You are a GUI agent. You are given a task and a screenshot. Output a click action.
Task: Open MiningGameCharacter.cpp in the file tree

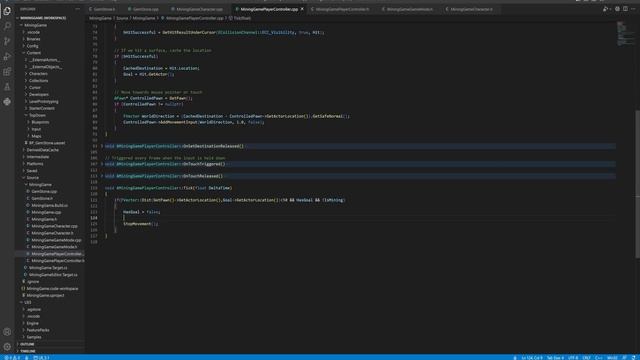[x=54, y=226]
